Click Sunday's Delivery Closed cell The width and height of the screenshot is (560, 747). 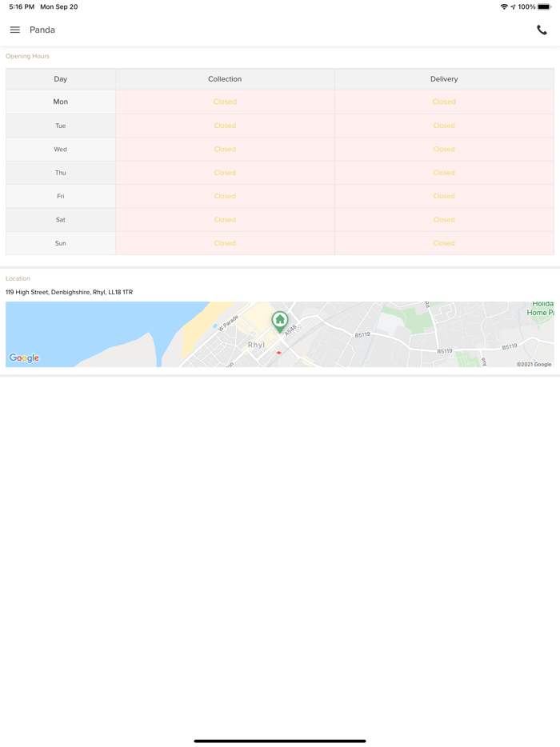click(x=444, y=243)
